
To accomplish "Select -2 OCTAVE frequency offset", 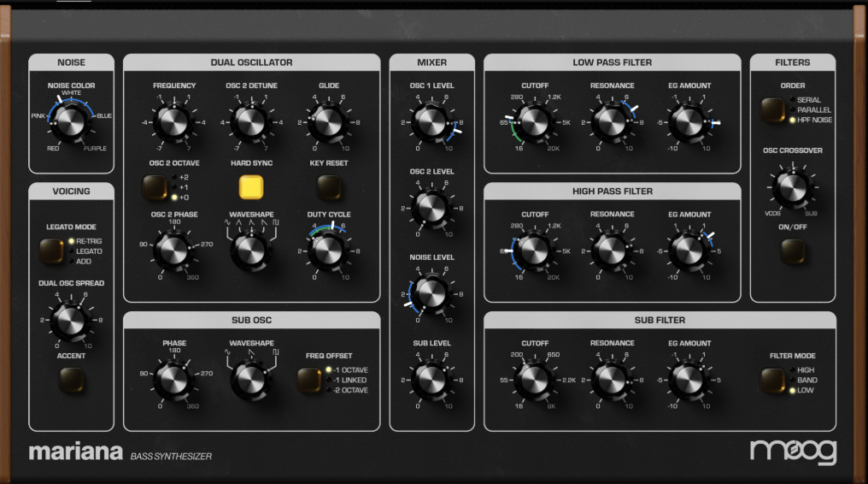I will [347, 390].
